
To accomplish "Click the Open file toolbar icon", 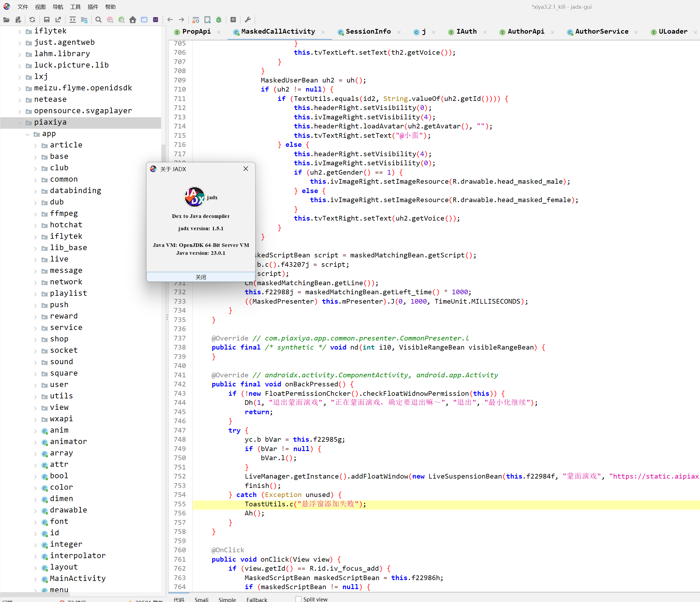I will (6, 20).
